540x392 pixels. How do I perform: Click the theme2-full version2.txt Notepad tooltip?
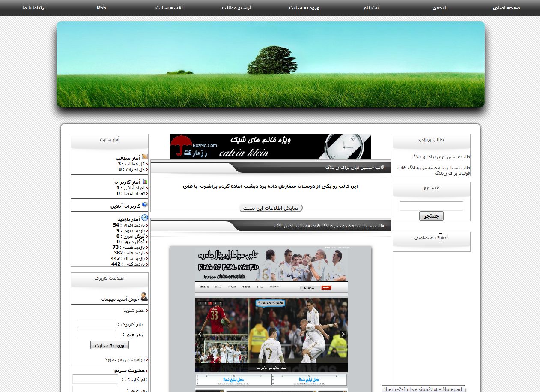pyautogui.click(x=423, y=389)
